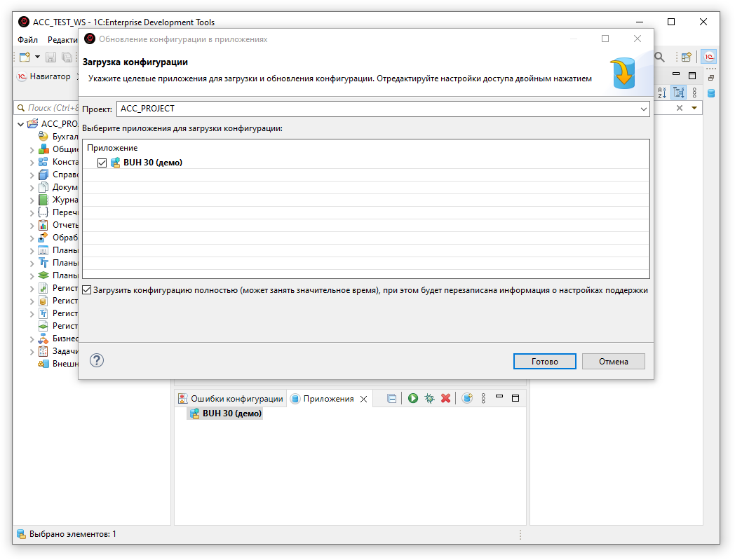This screenshot has height=560, width=735.
Task: Maximize the Приложения panel
Action: [x=515, y=398]
